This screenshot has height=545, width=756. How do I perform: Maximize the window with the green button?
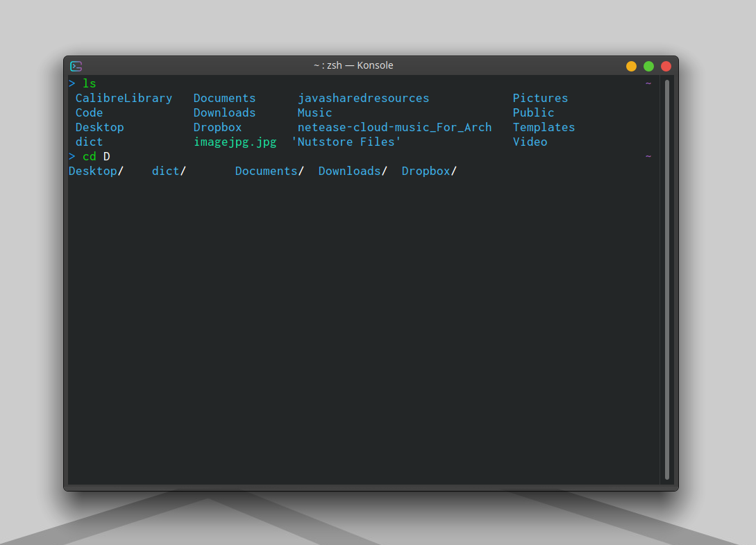648,66
